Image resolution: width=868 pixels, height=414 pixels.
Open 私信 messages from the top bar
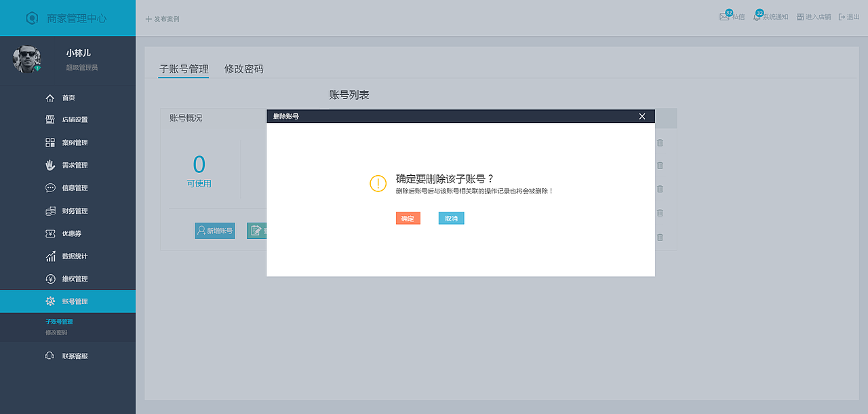(732, 17)
